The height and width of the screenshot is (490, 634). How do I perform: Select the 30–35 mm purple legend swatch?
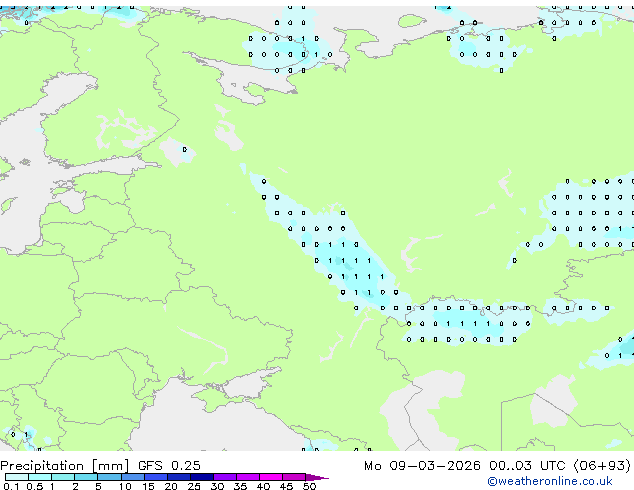pyautogui.click(x=225, y=477)
